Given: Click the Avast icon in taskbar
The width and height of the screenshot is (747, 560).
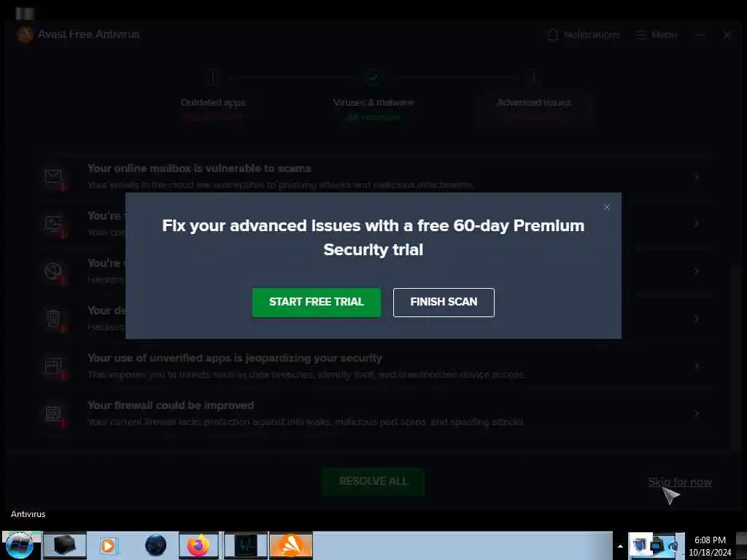Looking at the screenshot, I should [x=291, y=545].
